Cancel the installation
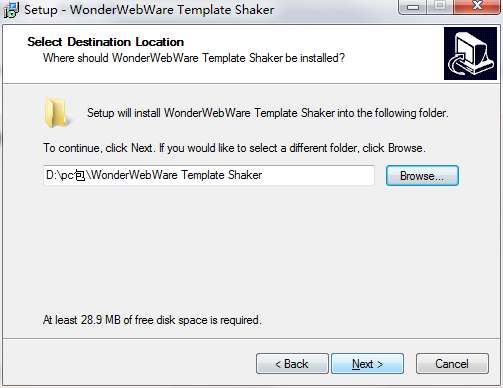 [x=452, y=364]
